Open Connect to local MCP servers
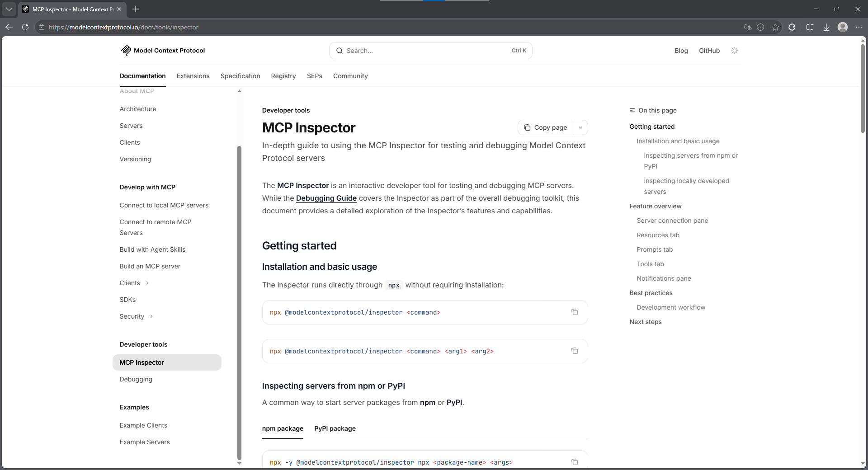The width and height of the screenshot is (868, 470). click(164, 205)
